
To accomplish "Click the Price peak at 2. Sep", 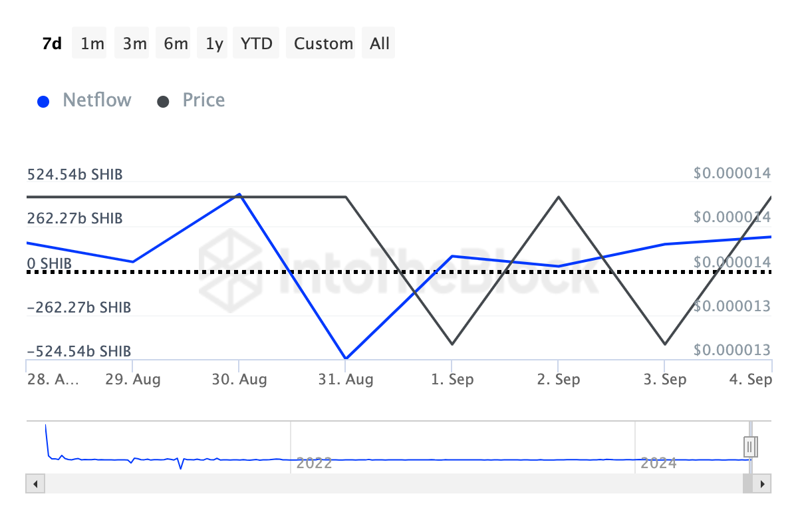I will (x=558, y=197).
